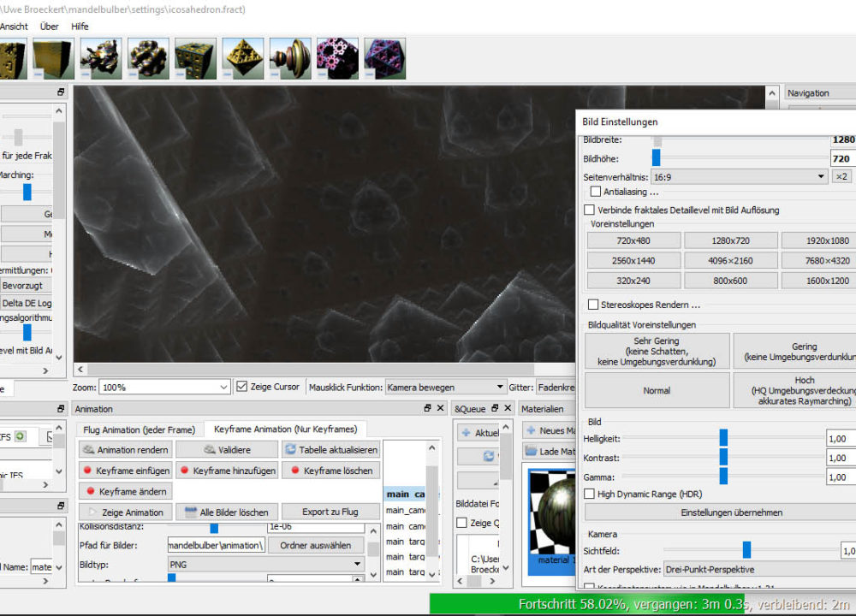Image resolution: width=856 pixels, height=616 pixels.
Task: Click Animation rendern to render keyframes
Action: coord(126,449)
